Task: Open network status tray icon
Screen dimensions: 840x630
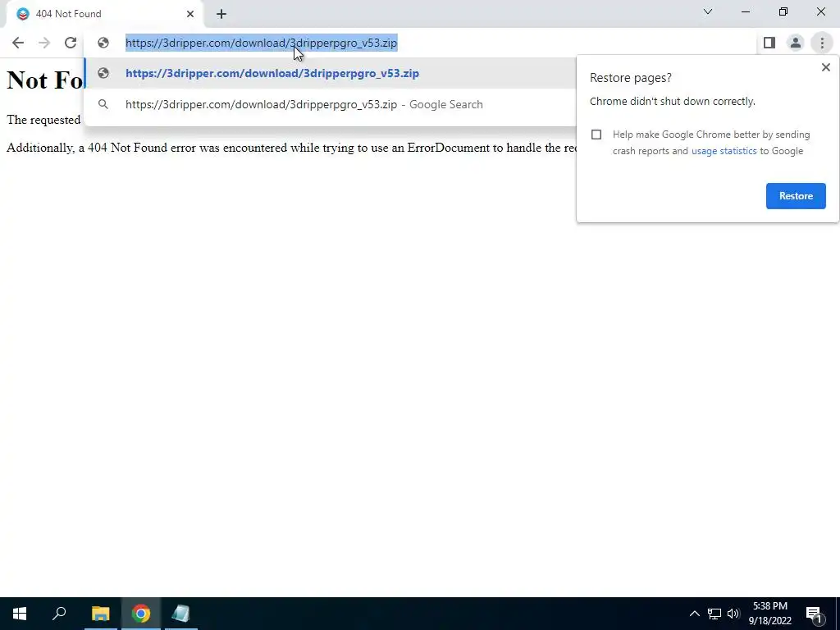Action: [x=714, y=614]
